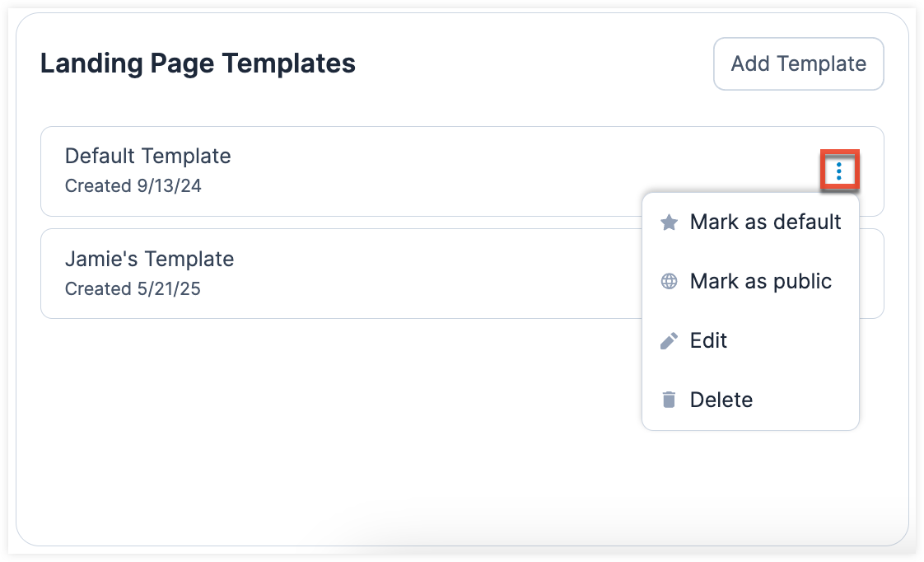
Task: Select the Mark as default menu entry
Action: [765, 222]
